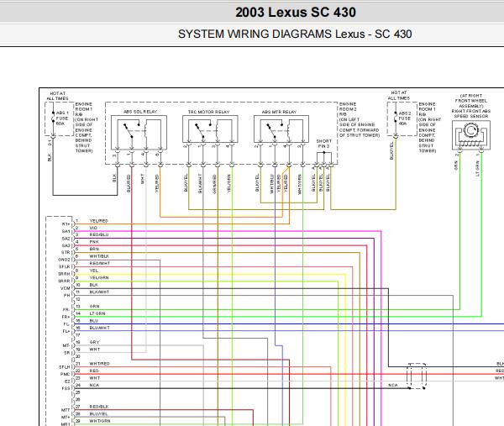Select the ABS MTR RELAY label

(x=280, y=112)
